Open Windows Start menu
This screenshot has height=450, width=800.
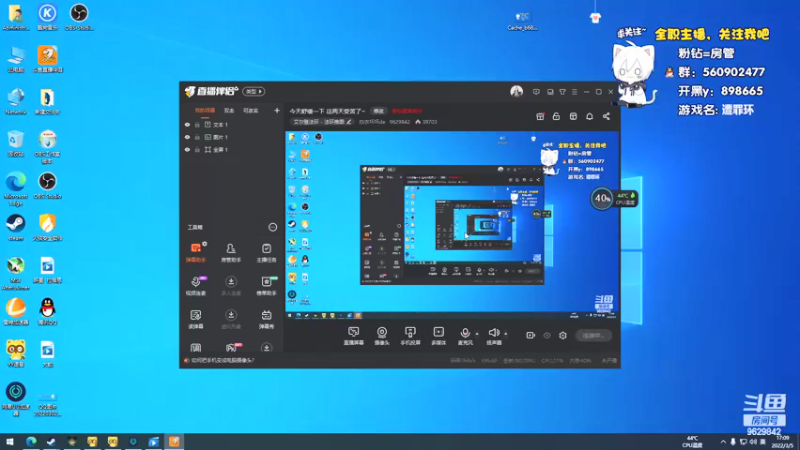10,442
